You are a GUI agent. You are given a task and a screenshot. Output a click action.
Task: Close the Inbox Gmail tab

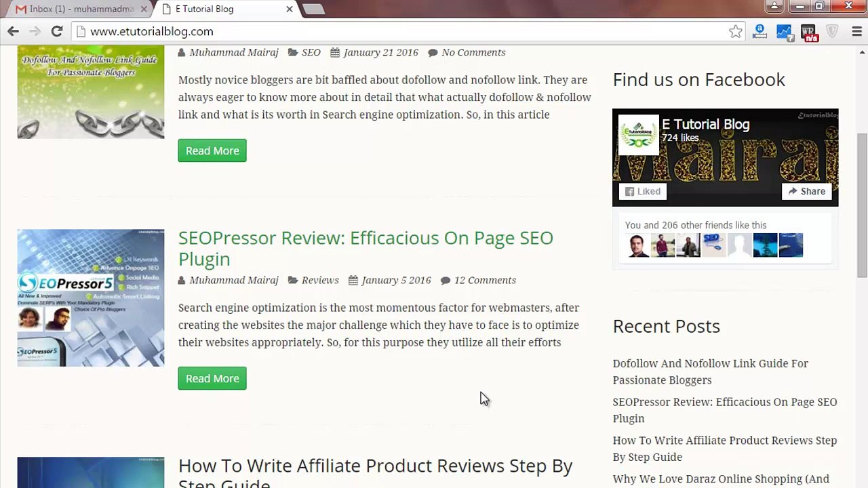[x=144, y=9]
